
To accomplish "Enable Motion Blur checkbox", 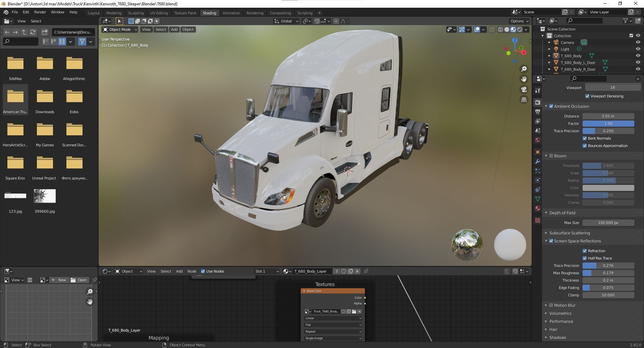I will [551, 305].
